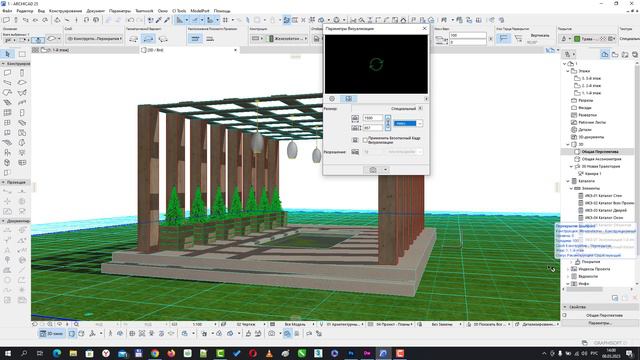The width and height of the screenshot is (640, 360).
Task: Click the chain link proportion lock icon
Action: coord(387,123)
